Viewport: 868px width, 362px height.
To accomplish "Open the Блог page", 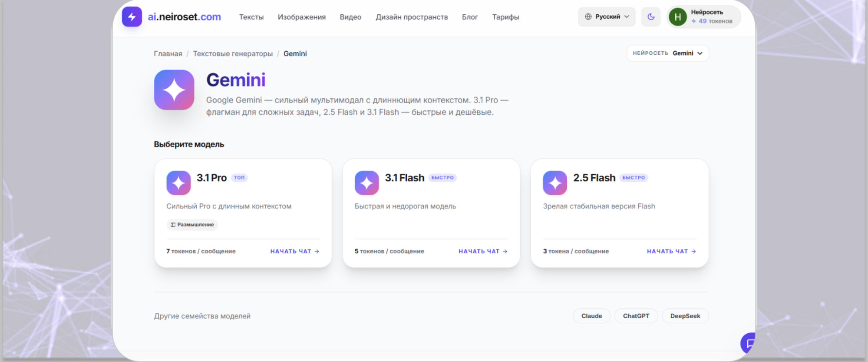I will (x=470, y=17).
